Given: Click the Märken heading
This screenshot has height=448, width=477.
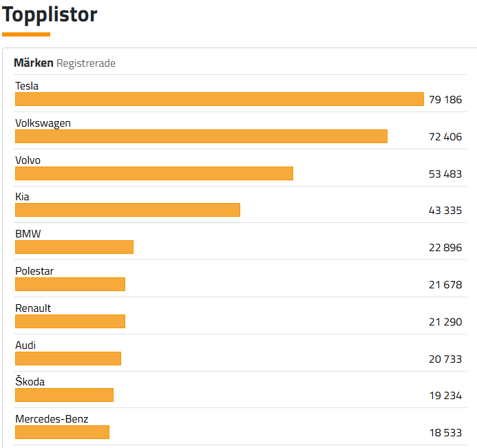Looking at the screenshot, I should click(x=34, y=63).
